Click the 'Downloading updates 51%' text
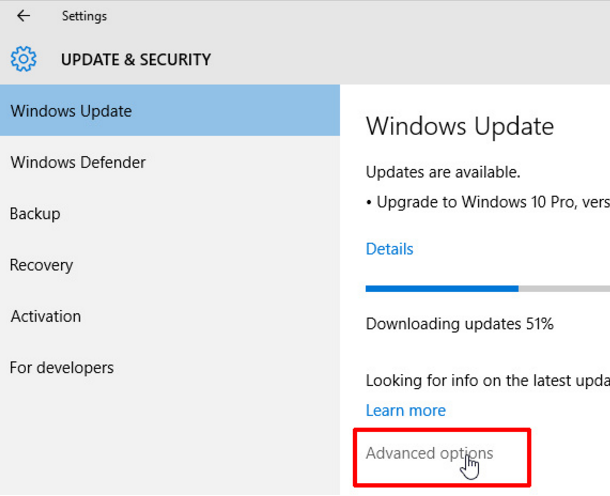The height and width of the screenshot is (496, 610). 459,324
